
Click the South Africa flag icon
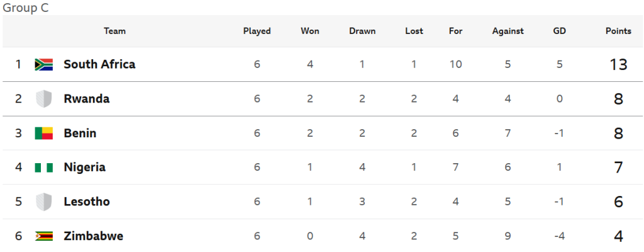pos(43,65)
